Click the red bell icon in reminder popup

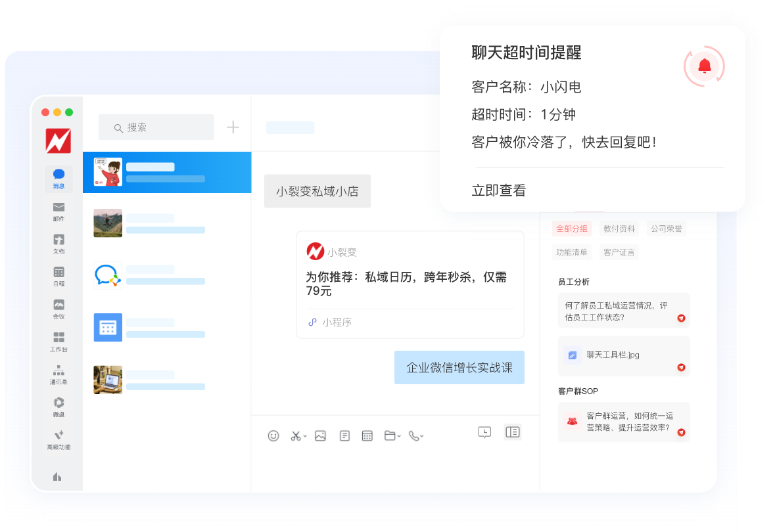tap(704, 66)
